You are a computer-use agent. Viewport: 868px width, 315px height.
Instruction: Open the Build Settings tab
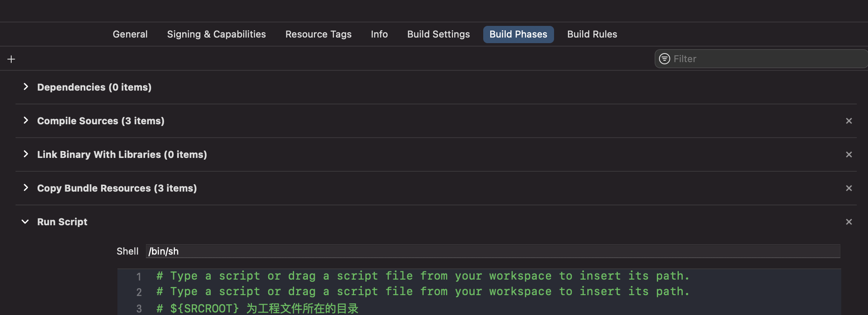438,34
